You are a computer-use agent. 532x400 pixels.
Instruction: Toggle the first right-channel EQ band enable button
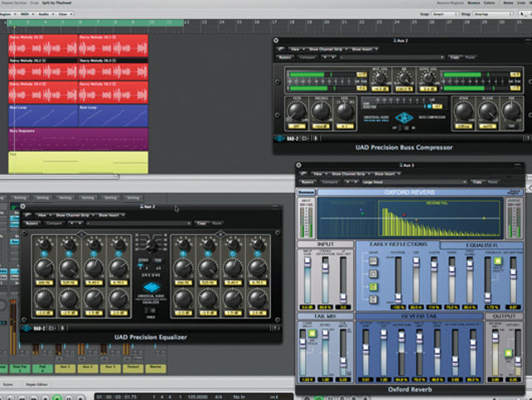tap(183, 254)
